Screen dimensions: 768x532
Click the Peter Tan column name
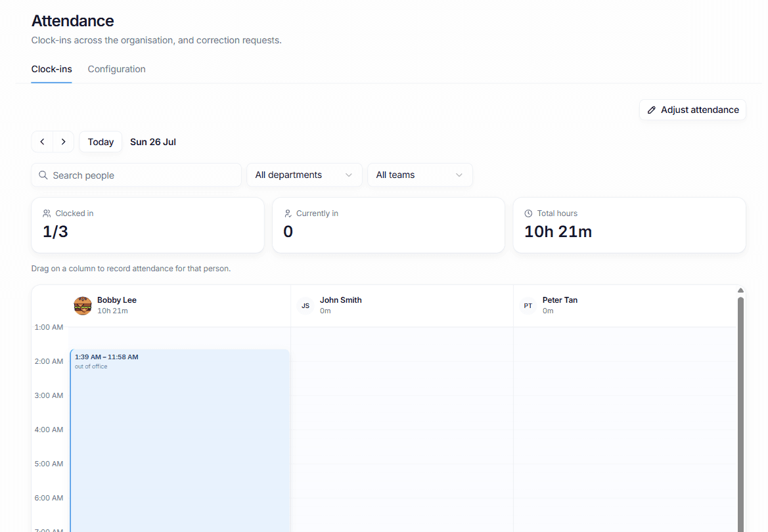pos(560,299)
